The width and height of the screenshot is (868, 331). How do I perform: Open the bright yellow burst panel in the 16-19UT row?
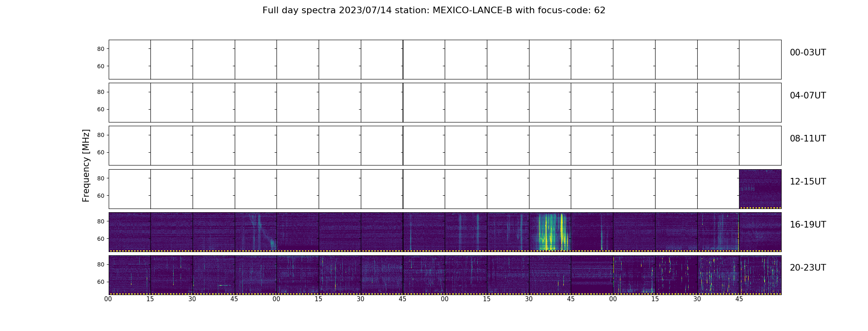550,232
